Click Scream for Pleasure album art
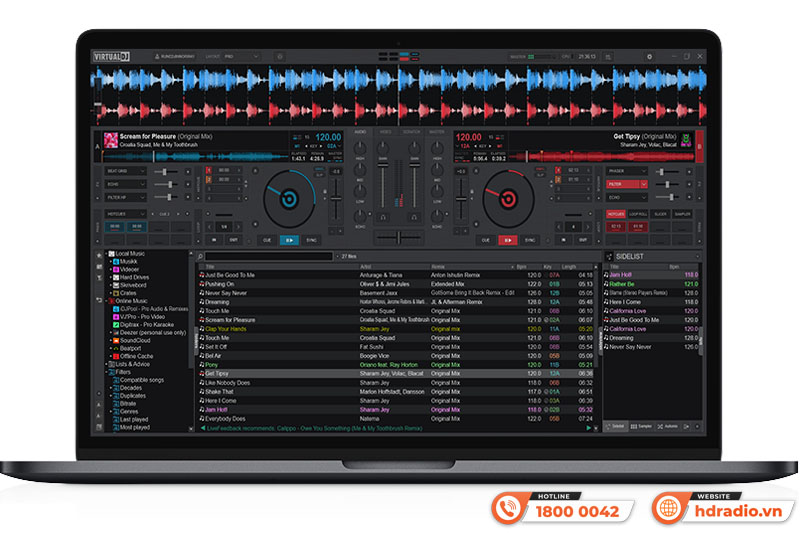The width and height of the screenshot is (800, 533). click(111, 140)
